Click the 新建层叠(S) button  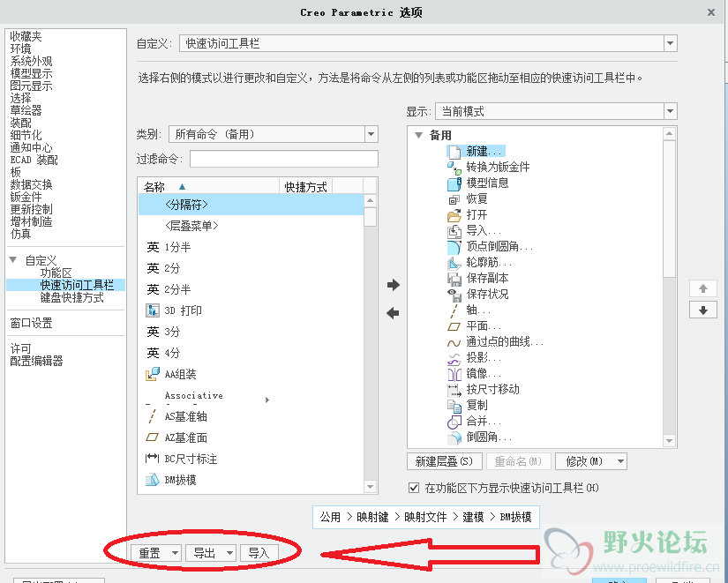click(445, 461)
